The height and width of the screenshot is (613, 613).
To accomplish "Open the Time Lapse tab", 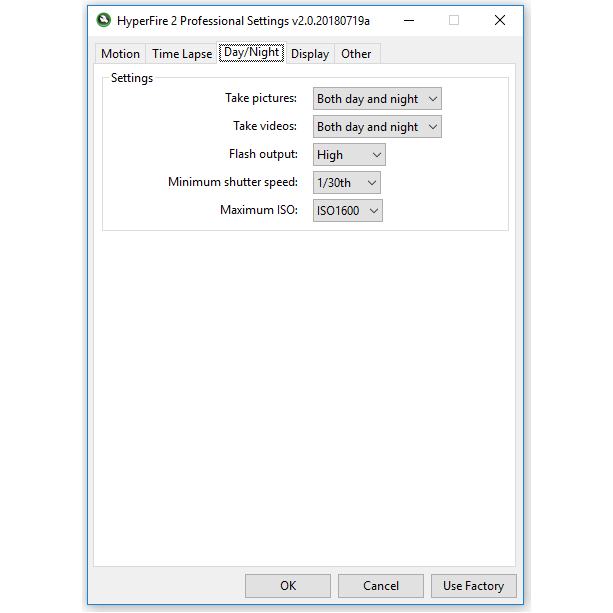I will pyautogui.click(x=182, y=54).
